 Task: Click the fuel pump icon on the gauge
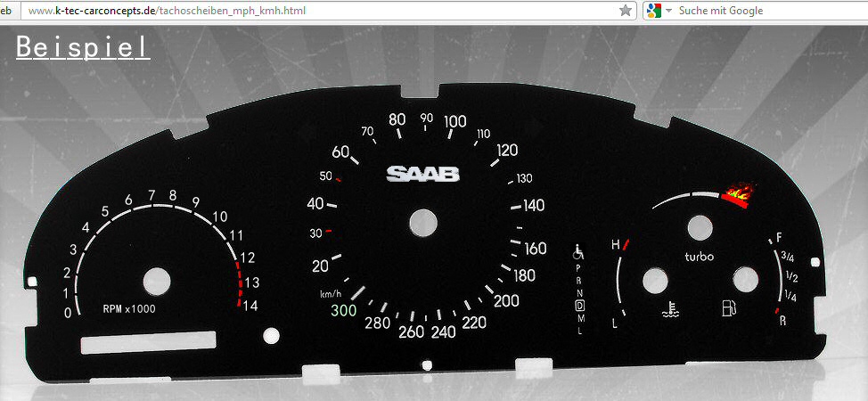(x=730, y=308)
